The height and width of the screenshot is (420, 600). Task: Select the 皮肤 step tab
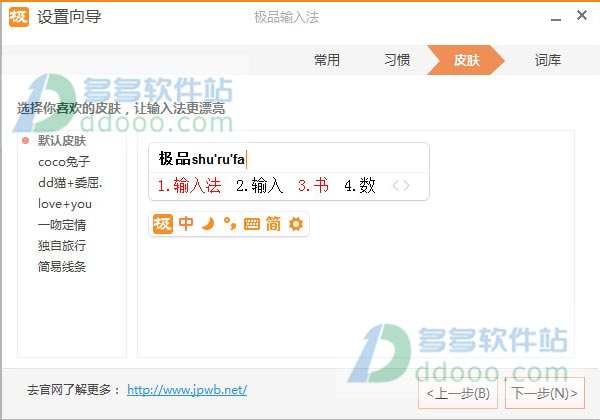click(x=466, y=60)
